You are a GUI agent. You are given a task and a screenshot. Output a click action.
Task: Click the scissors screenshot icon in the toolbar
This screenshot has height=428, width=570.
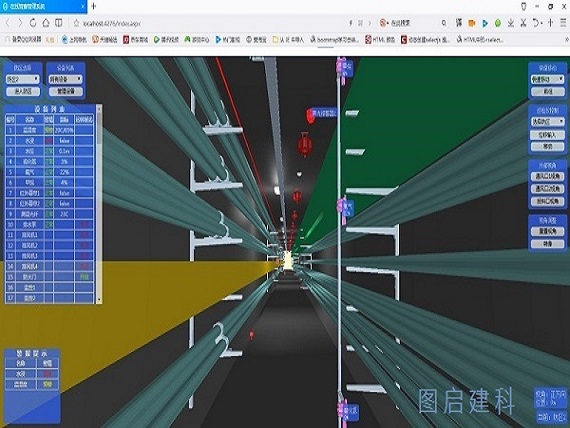[523, 23]
